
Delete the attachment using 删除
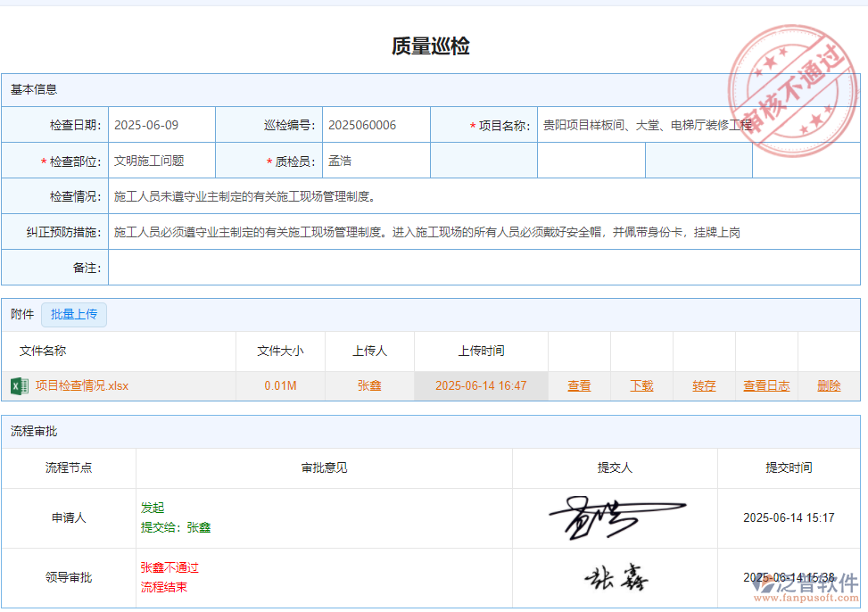pos(828,385)
